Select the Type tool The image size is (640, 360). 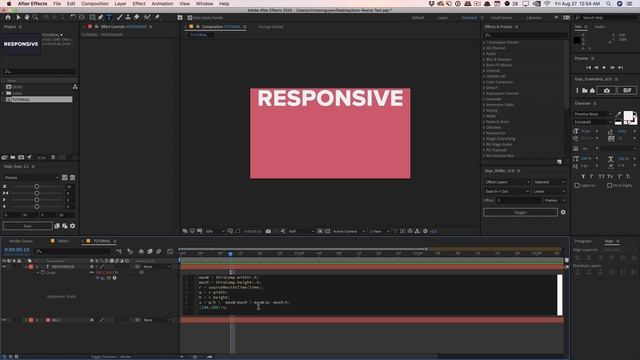pos(109,18)
